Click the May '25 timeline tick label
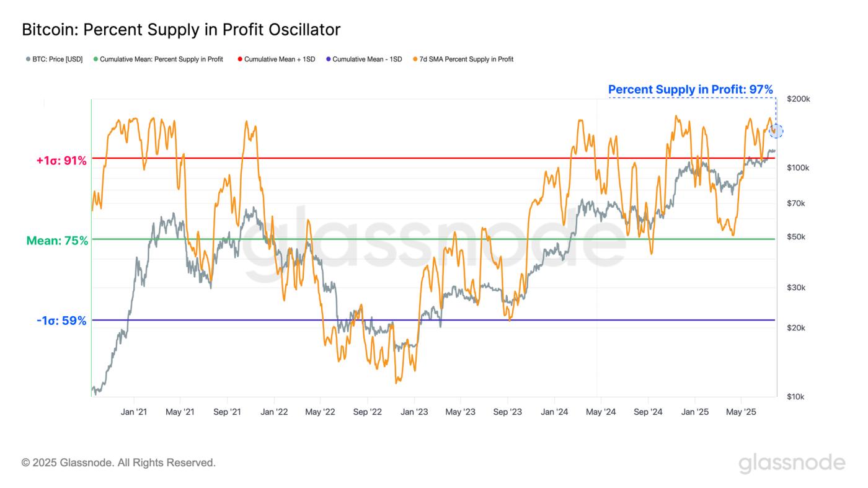Viewport: 868px width, 488px height. (741, 412)
